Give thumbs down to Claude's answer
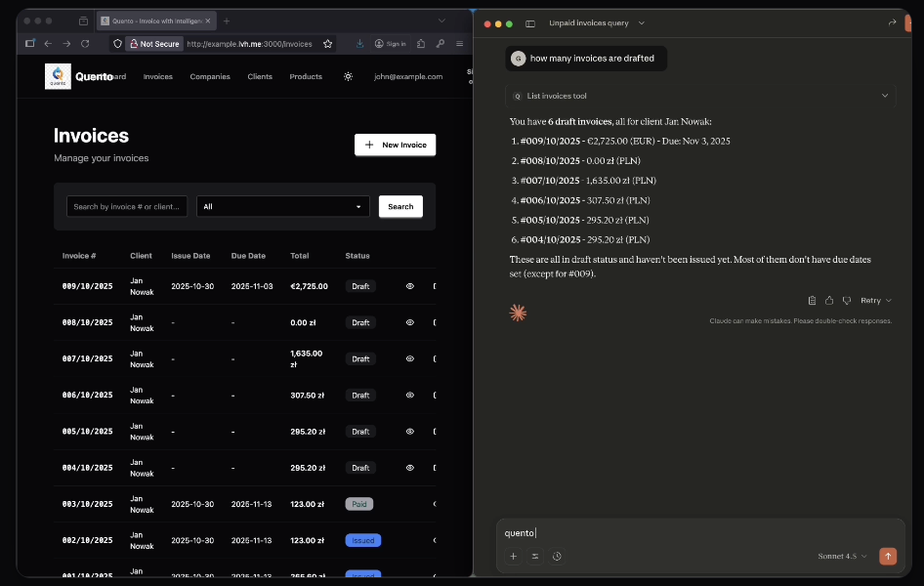This screenshot has height=586, width=924. point(847,300)
